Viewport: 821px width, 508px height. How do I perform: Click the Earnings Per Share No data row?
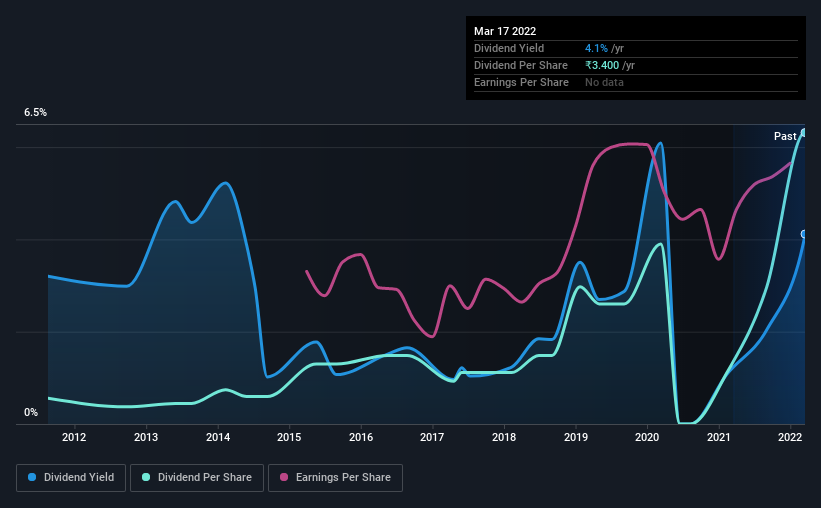pos(636,83)
